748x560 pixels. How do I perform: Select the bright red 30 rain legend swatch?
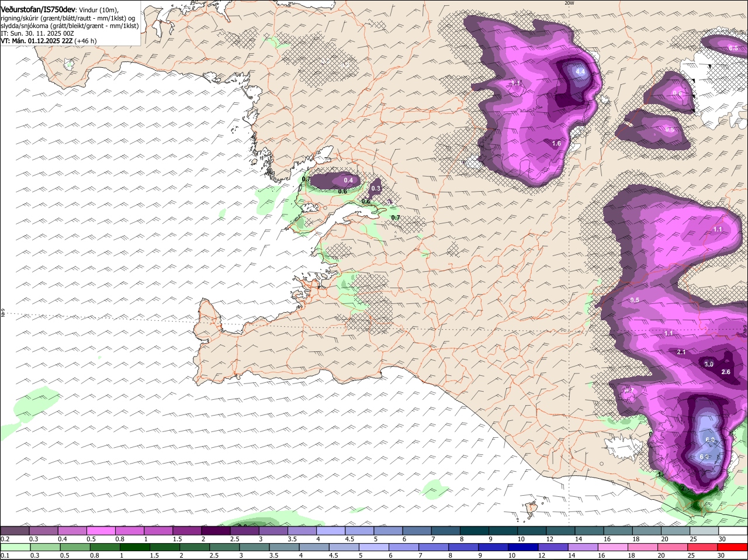733,548
